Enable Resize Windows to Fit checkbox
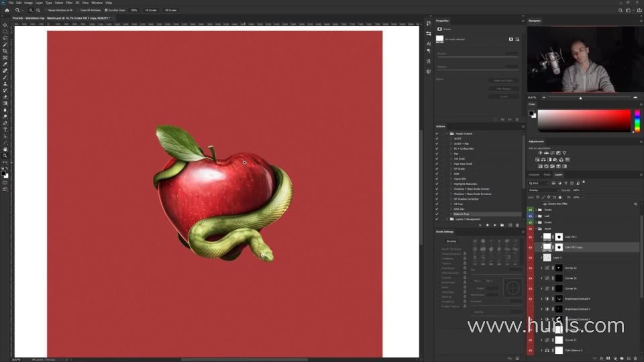The width and height of the screenshot is (644, 362). tap(46, 10)
